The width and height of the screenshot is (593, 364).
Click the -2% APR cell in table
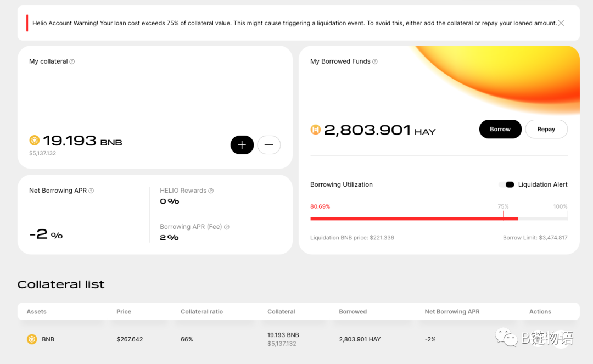click(430, 339)
